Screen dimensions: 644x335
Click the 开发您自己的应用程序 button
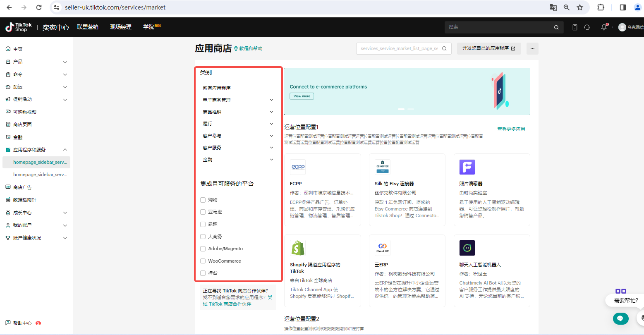[x=488, y=48]
